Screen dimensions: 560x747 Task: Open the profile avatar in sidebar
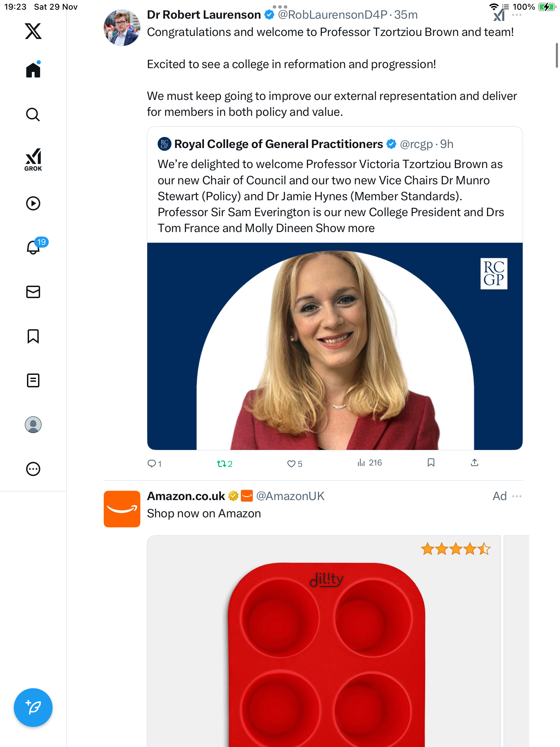coord(33,425)
